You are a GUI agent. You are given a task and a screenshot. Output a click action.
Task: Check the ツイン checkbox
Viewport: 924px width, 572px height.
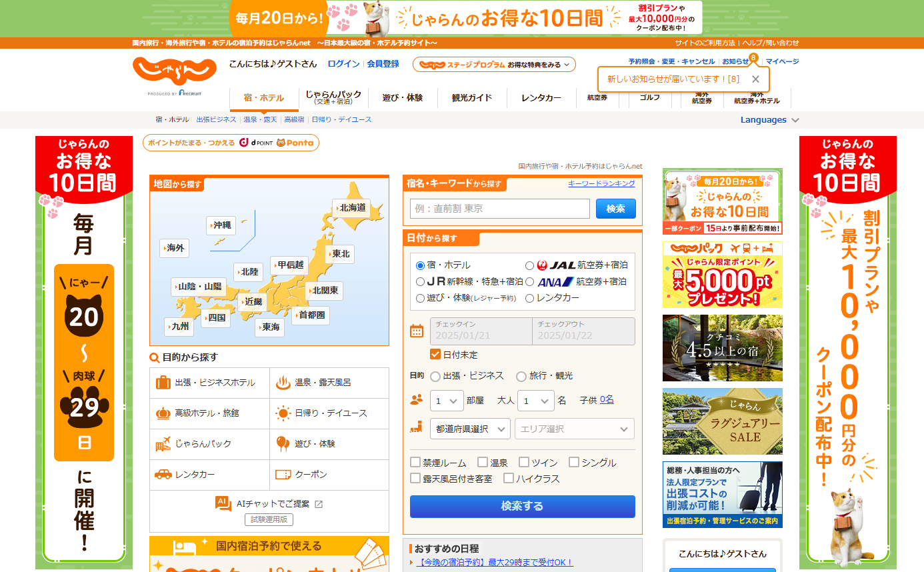coord(524,462)
